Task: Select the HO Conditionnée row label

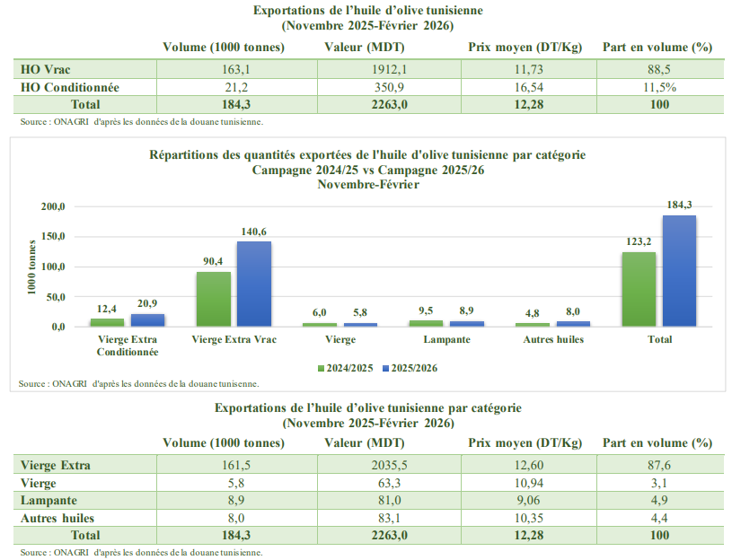Action: coord(70,87)
